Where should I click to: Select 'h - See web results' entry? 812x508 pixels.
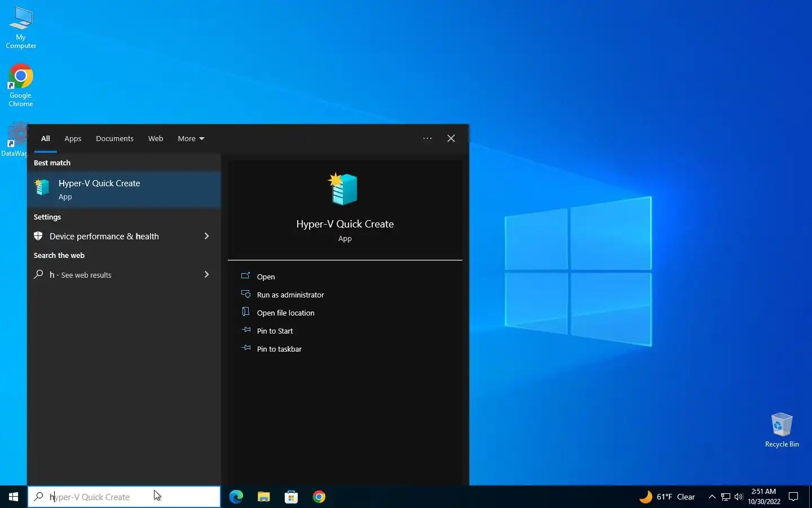pyautogui.click(x=124, y=274)
